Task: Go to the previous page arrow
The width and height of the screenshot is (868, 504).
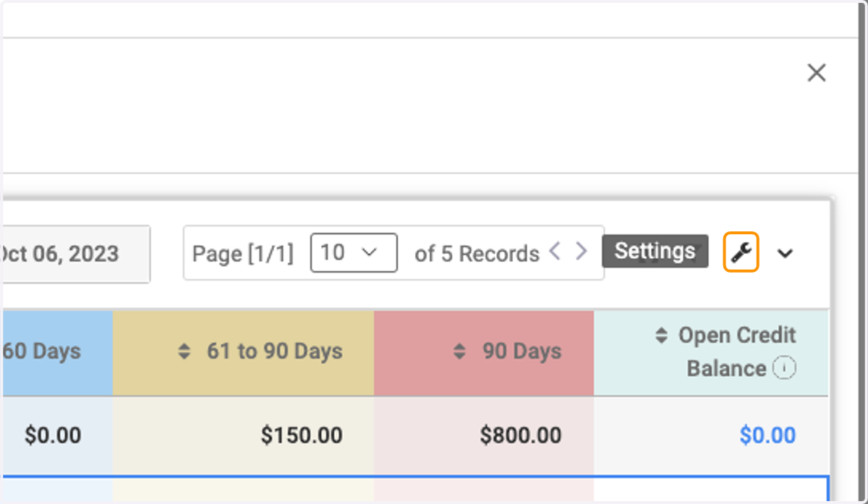Action: [555, 251]
